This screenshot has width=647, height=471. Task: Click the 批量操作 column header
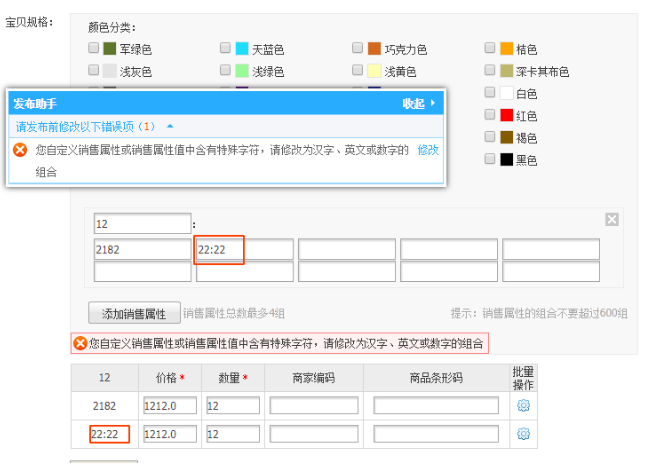click(523, 378)
